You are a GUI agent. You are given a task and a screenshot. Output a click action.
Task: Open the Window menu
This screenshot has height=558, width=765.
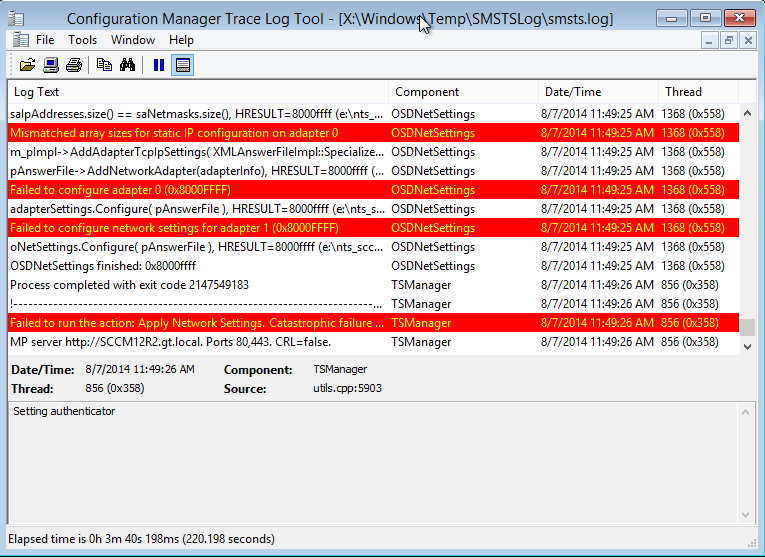coord(133,40)
